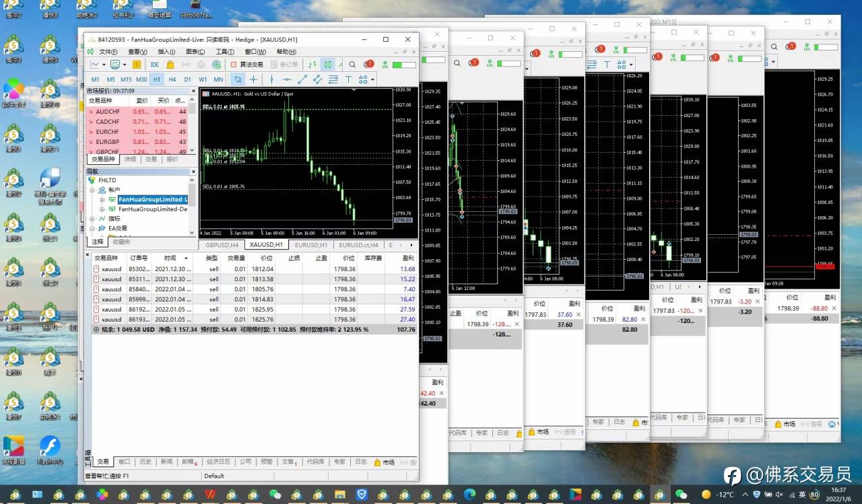
Task: Click the 盈利 profit column header
Action: pyautogui.click(x=408, y=258)
